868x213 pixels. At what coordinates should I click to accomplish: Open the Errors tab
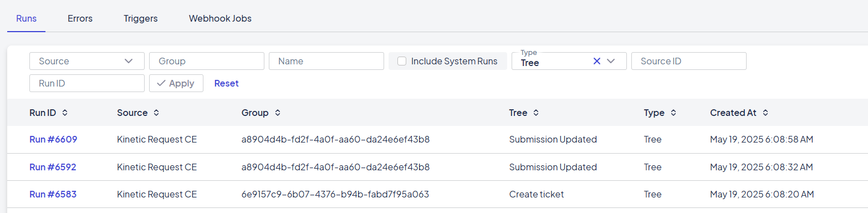[x=80, y=18]
